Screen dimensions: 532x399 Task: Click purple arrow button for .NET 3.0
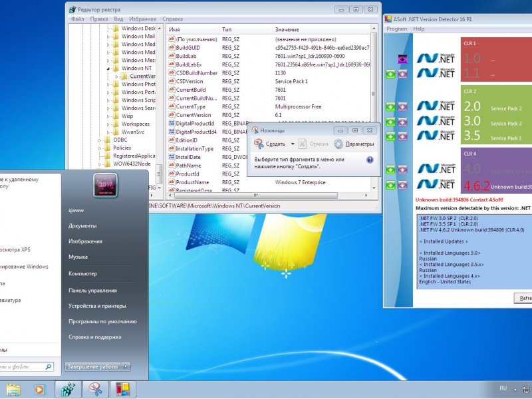[402, 122]
